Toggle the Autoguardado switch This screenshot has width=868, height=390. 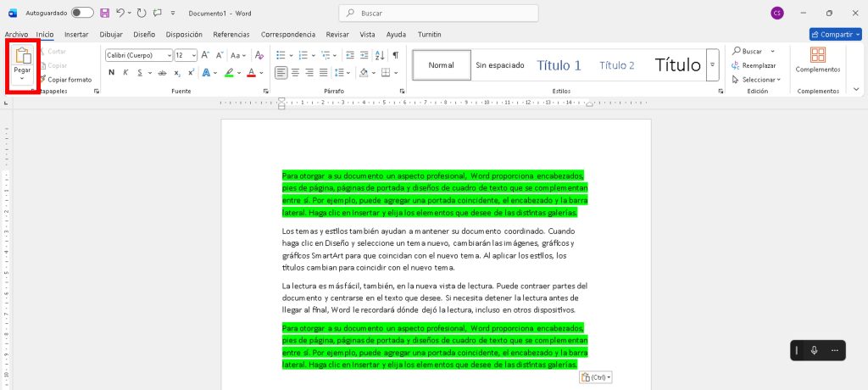coord(82,14)
